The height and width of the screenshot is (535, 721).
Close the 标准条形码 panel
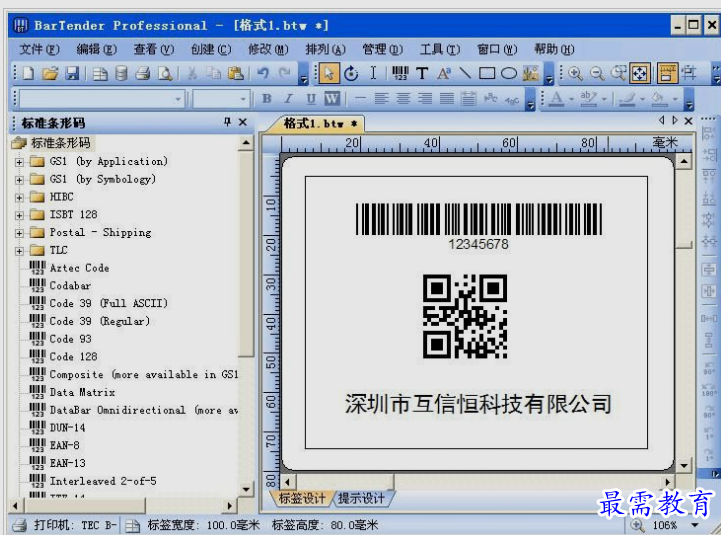click(x=243, y=122)
